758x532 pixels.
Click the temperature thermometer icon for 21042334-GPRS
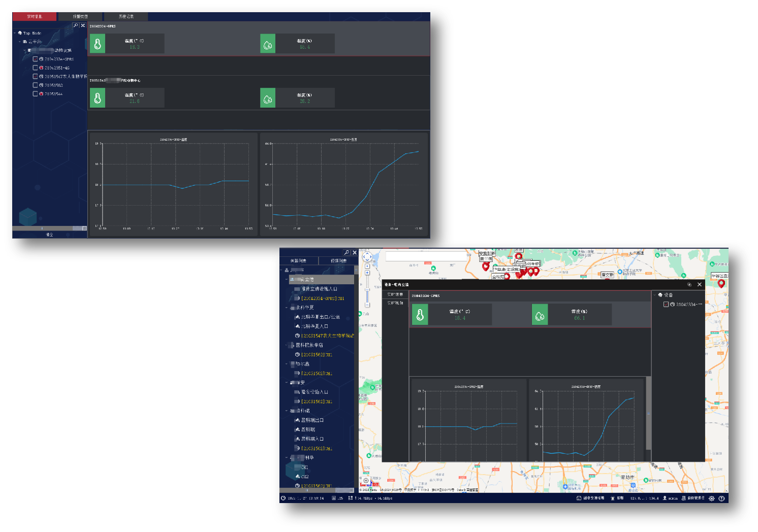click(98, 44)
